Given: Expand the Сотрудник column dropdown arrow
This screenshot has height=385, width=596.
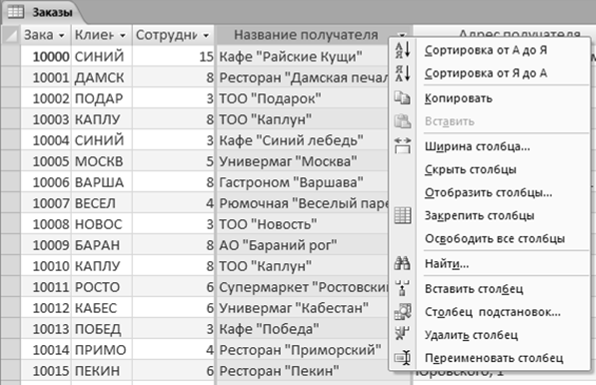Looking at the screenshot, I should (x=206, y=36).
